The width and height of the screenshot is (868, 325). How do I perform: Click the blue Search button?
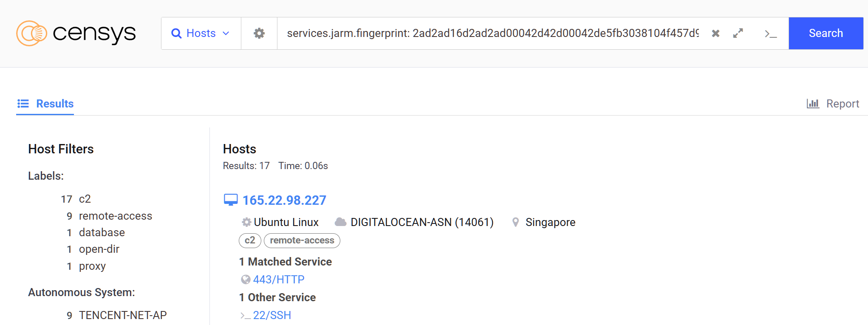(x=826, y=33)
